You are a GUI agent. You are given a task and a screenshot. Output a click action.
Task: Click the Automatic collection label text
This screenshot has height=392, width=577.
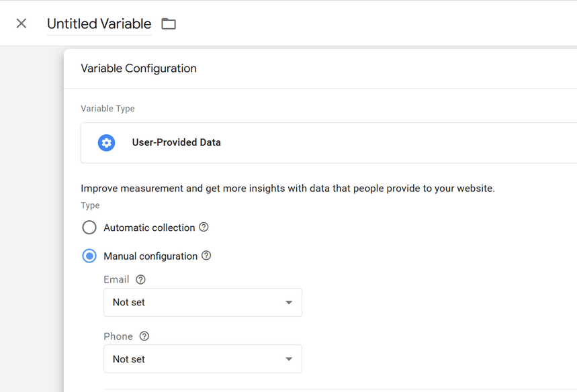pos(149,228)
